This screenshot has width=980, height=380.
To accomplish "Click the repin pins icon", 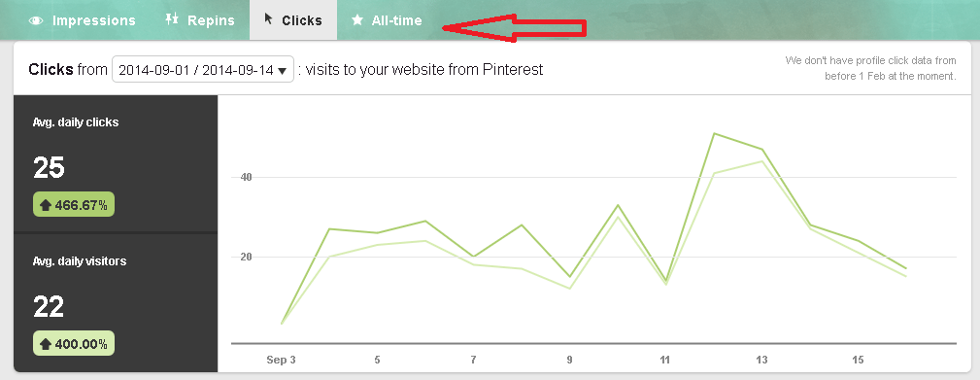I will click(x=172, y=18).
